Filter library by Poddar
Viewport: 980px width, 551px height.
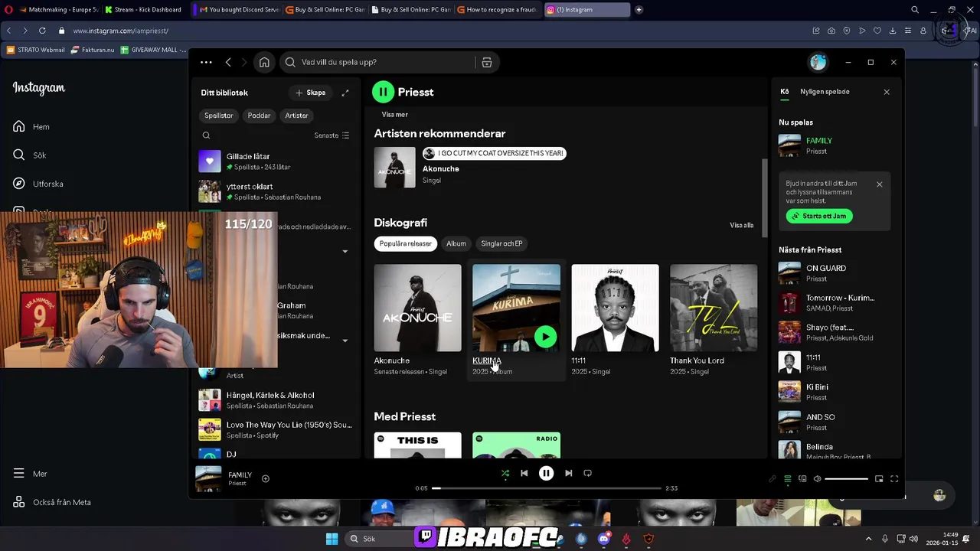tap(259, 116)
